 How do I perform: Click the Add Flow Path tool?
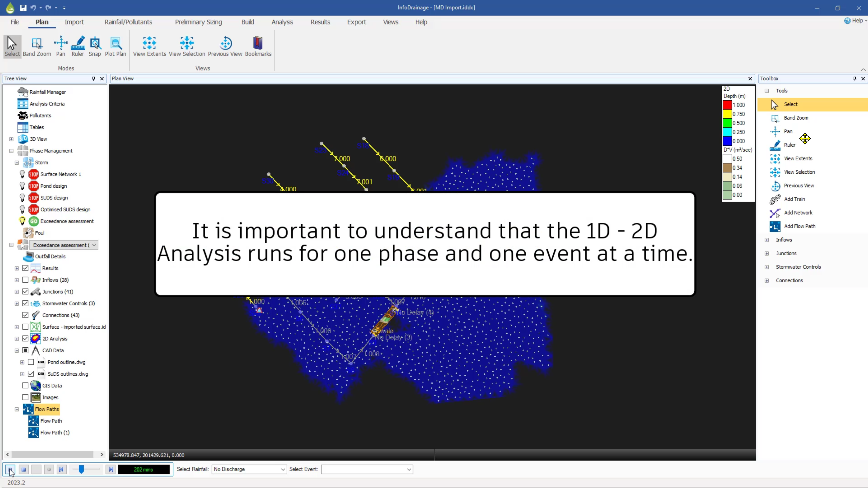click(799, 226)
